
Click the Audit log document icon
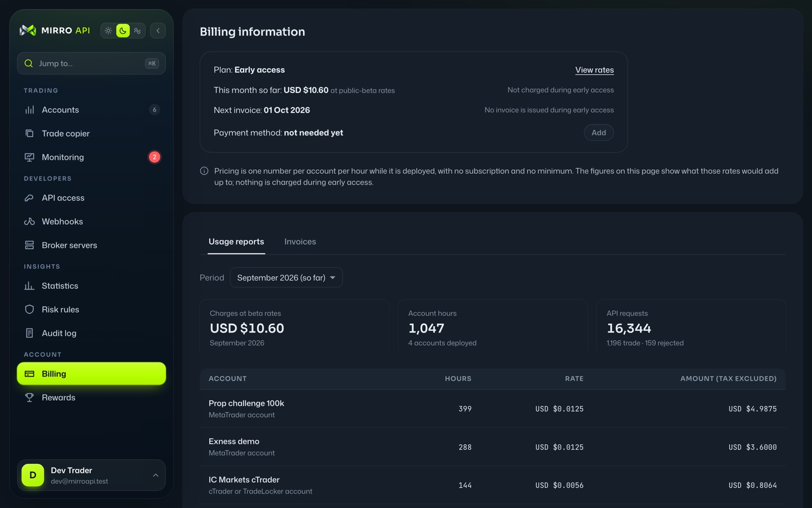coord(29,333)
